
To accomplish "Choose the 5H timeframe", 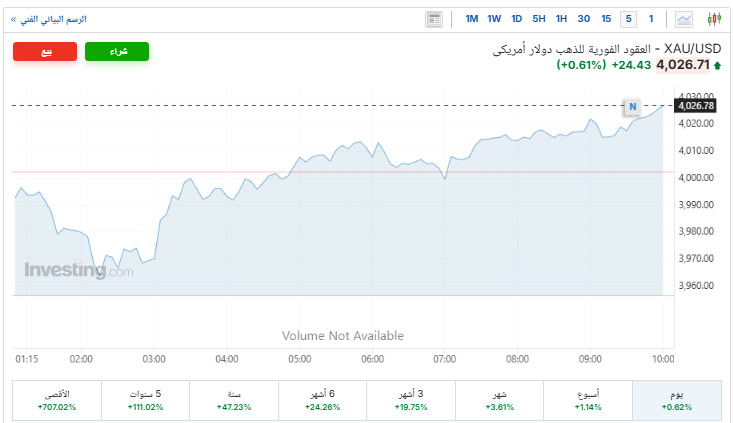I will (x=539, y=19).
